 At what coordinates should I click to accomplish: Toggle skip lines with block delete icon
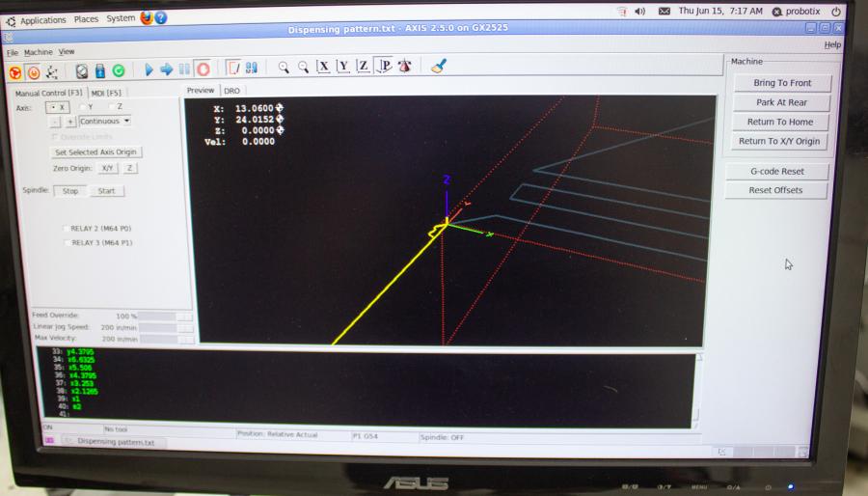233,69
